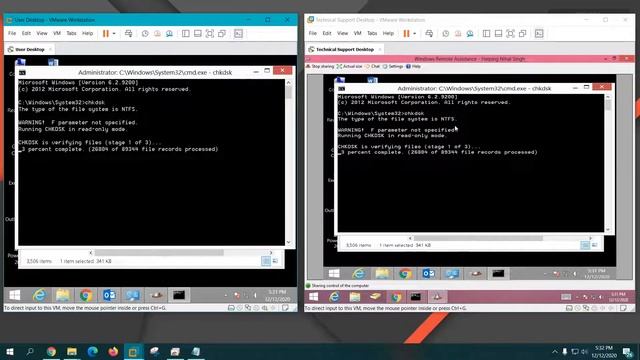The width and height of the screenshot is (640, 360).
Task: Open host notification center
Action: click(x=628, y=351)
